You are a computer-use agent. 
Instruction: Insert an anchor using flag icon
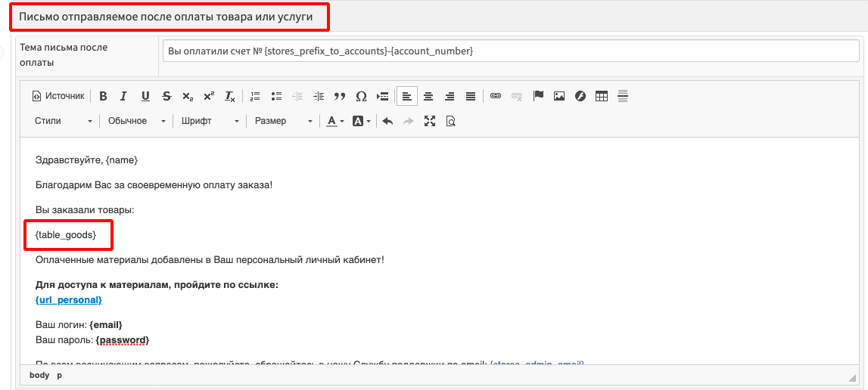click(538, 96)
